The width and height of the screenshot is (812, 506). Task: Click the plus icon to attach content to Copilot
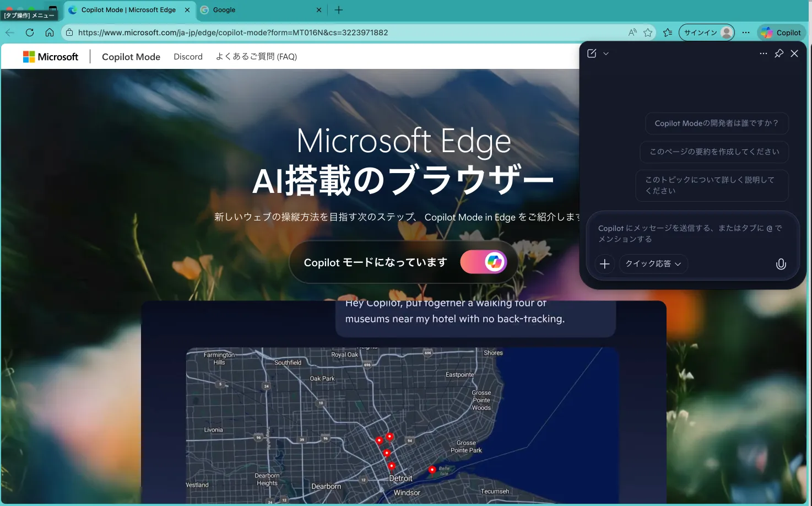click(x=604, y=264)
